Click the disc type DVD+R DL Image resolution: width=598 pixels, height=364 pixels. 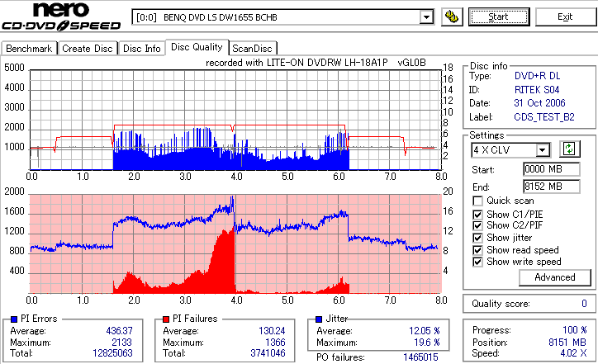coord(538,76)
